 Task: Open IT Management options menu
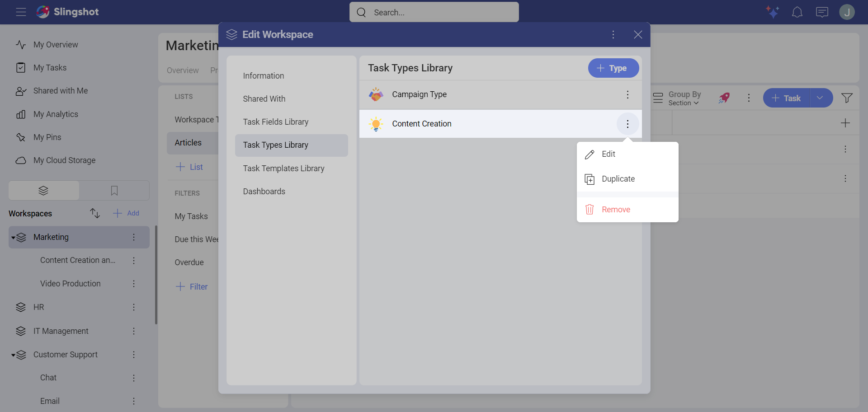tap(134, 331)
